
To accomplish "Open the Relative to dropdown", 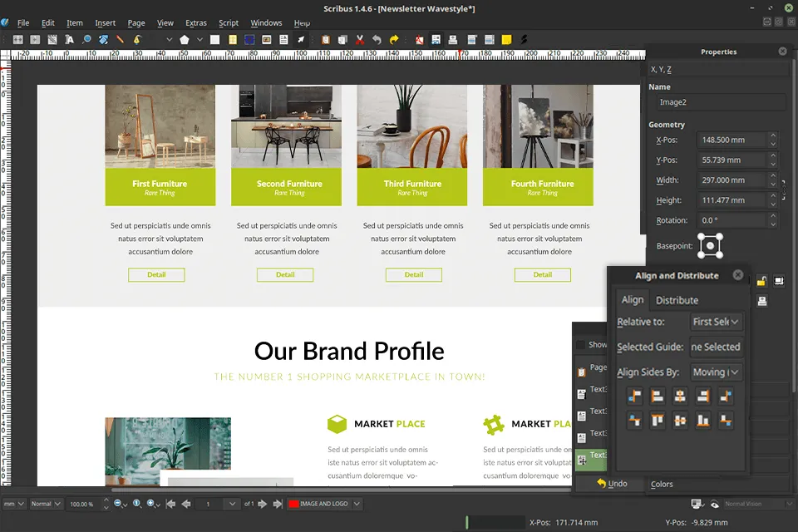I will pos(716,322).
